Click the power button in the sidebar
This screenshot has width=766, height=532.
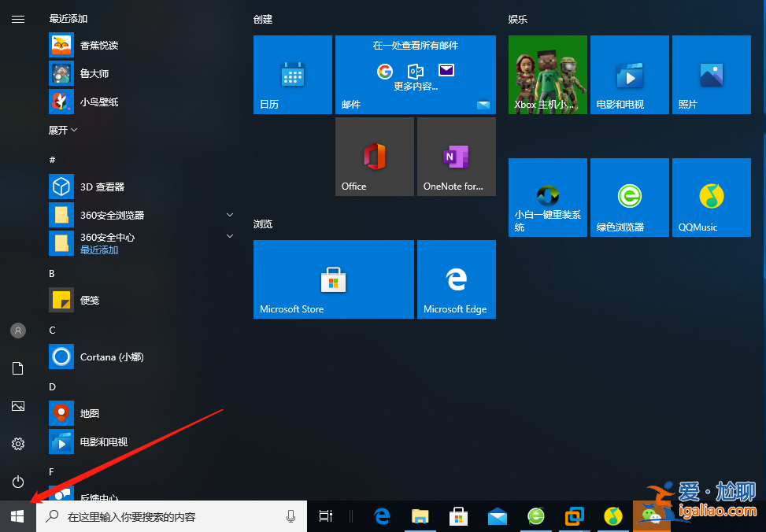[17, 482]
